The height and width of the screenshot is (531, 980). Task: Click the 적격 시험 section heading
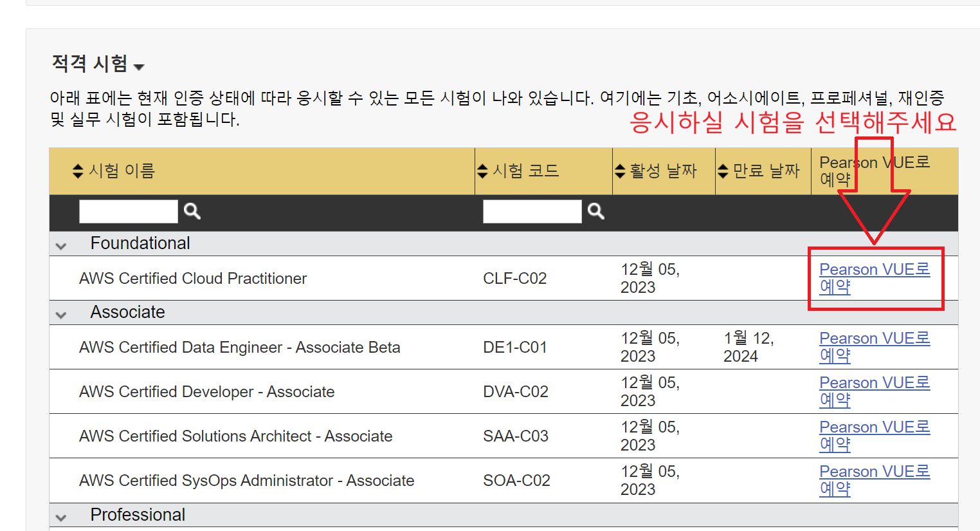(x=89, y=63)
